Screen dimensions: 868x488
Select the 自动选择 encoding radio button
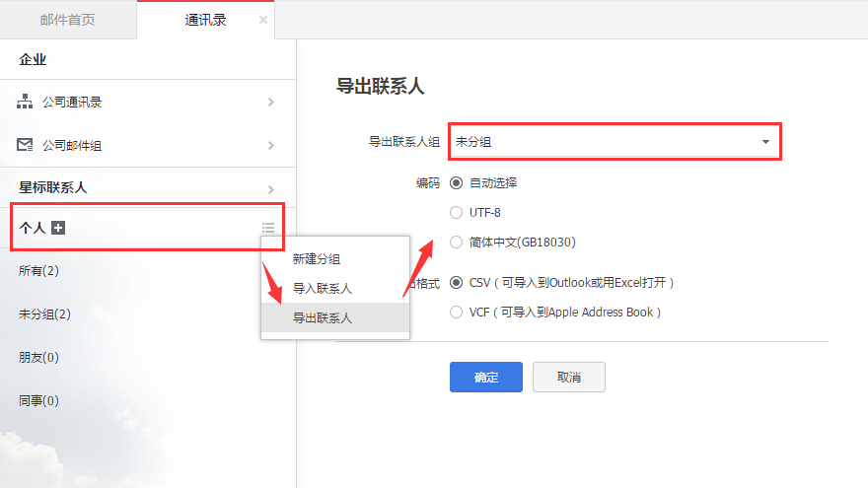point(456,182)
